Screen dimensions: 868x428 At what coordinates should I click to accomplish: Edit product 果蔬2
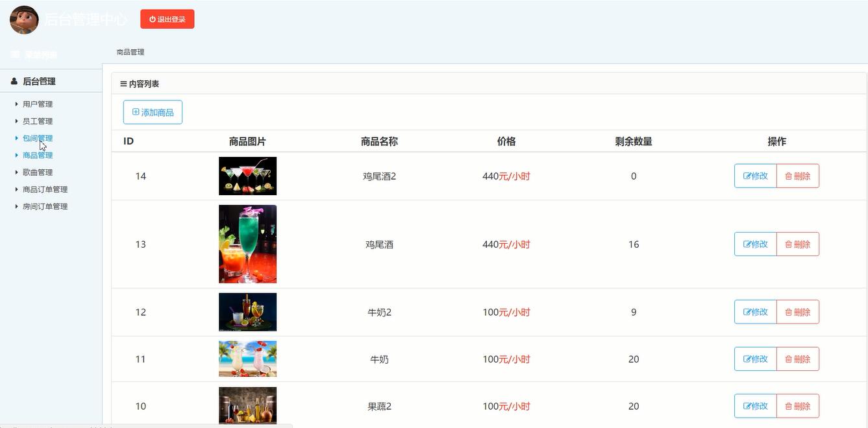tap(756, 406)
